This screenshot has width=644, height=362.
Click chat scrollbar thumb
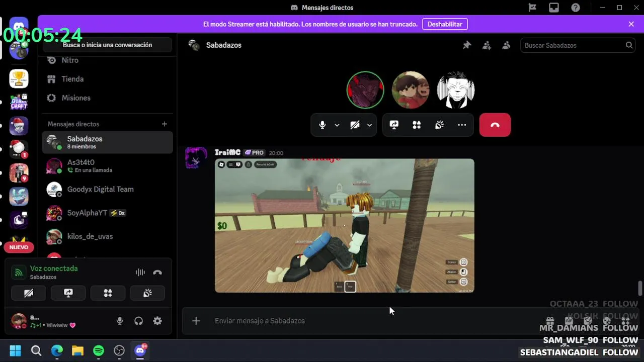[640, 289]
